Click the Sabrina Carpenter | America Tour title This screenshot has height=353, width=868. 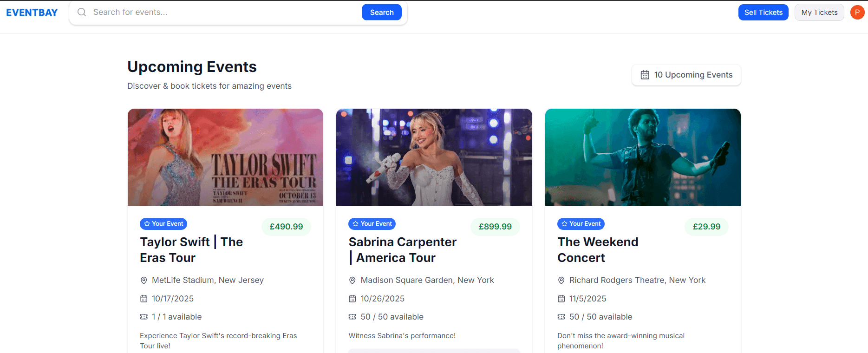(x=402, y=250)
